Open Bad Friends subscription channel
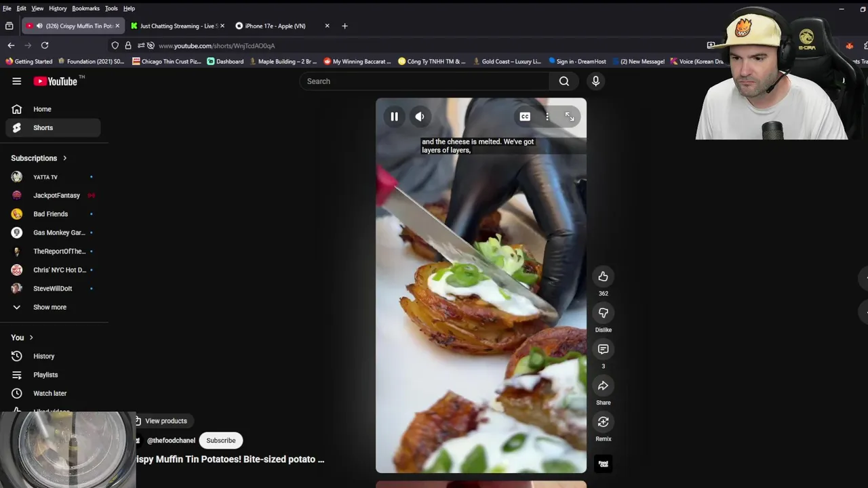This screenshot has width=868, height=488. coord(53,214)
